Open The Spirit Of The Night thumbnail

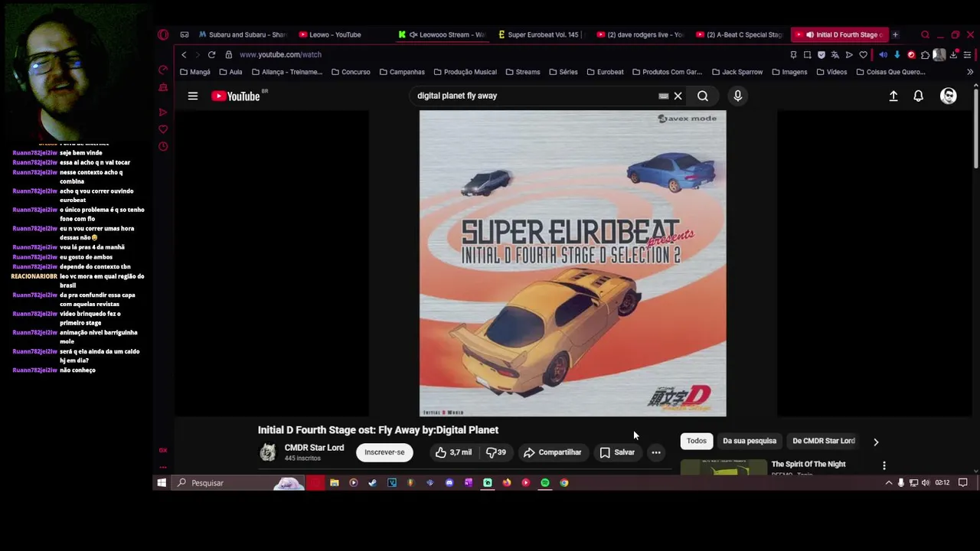click(724, 467)
